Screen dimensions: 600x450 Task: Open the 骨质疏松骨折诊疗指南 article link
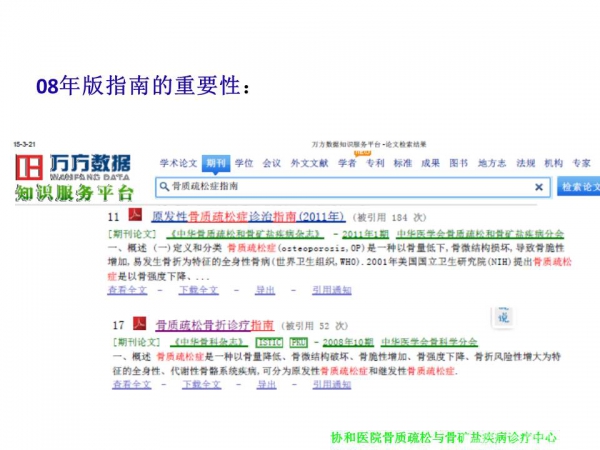click(213, 325)
